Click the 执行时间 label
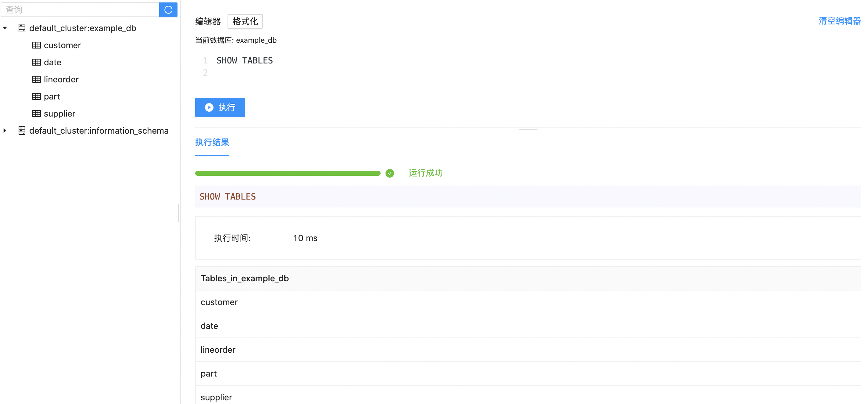 tap(232, 238)
